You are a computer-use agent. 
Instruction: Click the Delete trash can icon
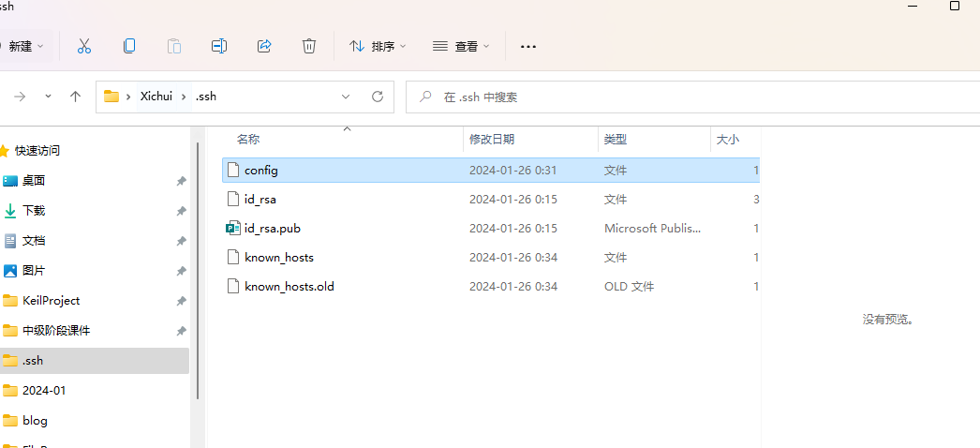[x=309, y=46]
